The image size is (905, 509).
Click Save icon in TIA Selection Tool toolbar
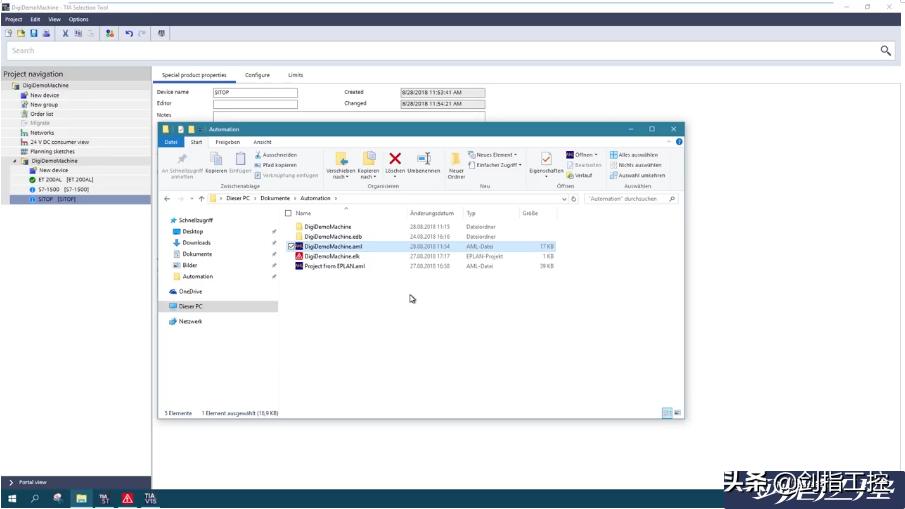coord(33,33)
